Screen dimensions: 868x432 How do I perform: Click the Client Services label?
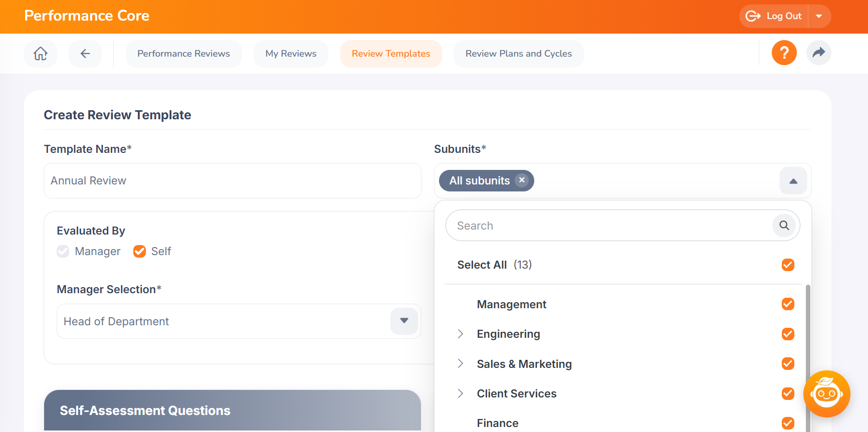pyautogui.click(x=517, y=393)
